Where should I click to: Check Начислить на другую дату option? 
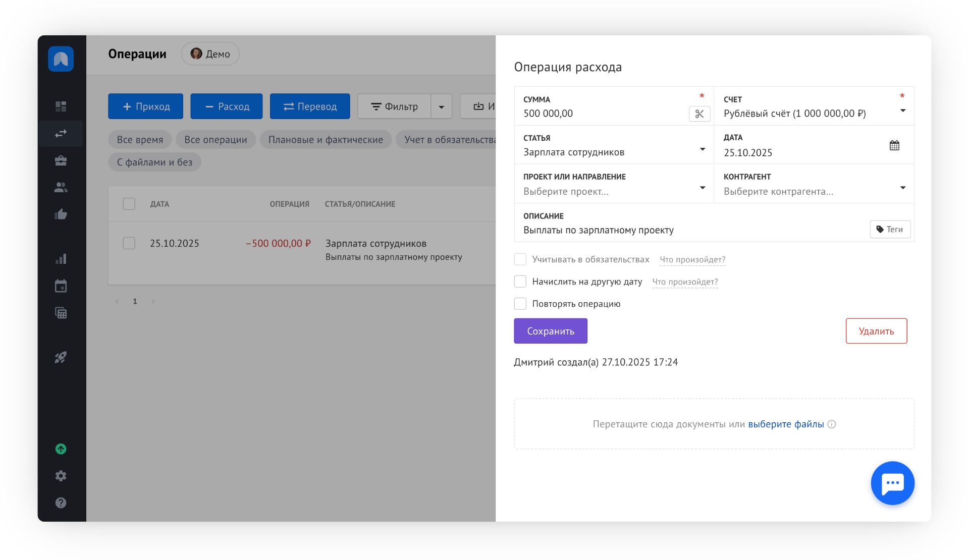(520, 282)
